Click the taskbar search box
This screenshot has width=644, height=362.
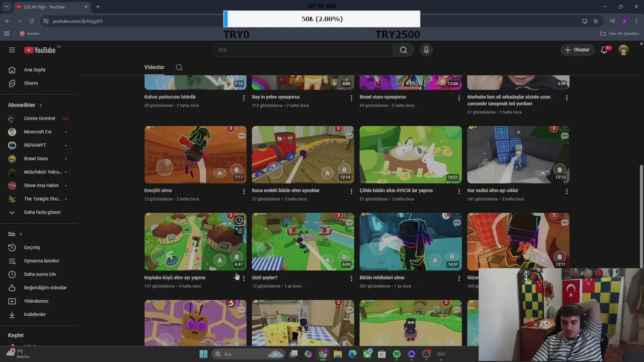(249, 354)
